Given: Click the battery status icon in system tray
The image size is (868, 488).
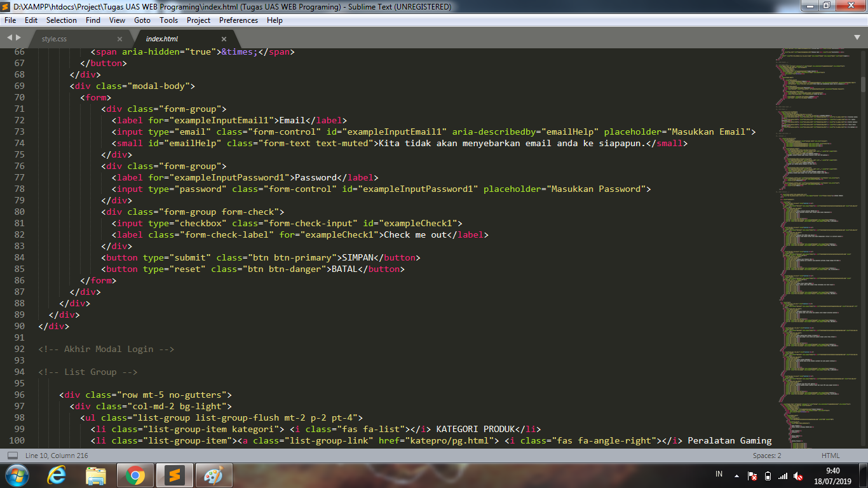Looking at the screenshot, I should 768,475.
